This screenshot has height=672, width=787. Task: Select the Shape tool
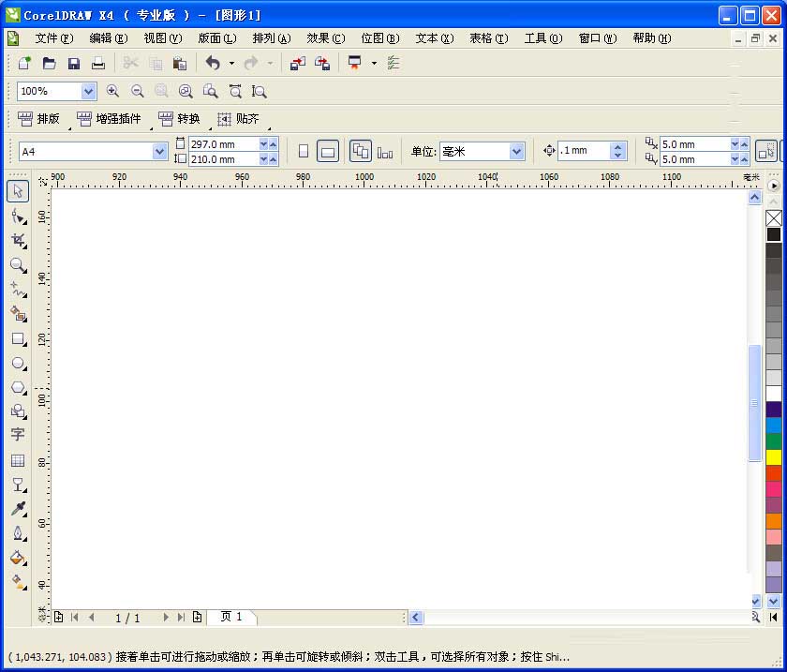pyautogui.click(x=18, y=217)
